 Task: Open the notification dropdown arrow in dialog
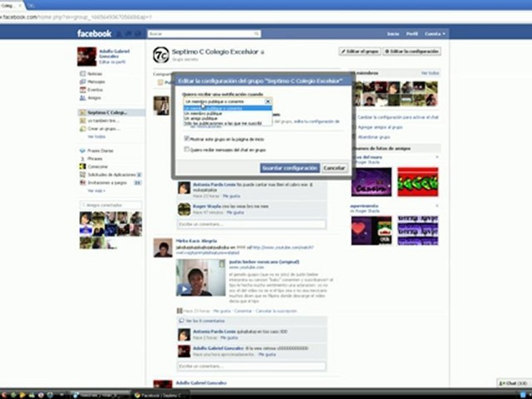pos(268,101)
